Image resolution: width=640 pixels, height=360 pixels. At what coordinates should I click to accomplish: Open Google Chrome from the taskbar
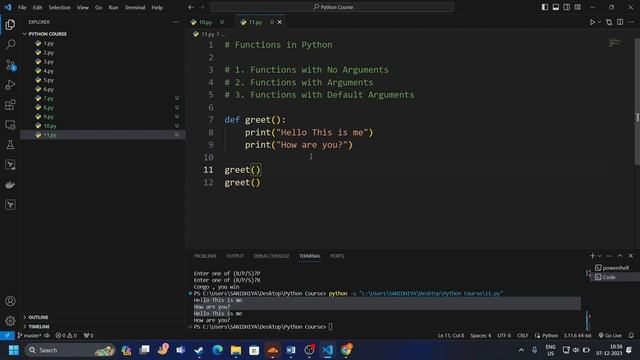pyautogui.click(x=346, y=350)
